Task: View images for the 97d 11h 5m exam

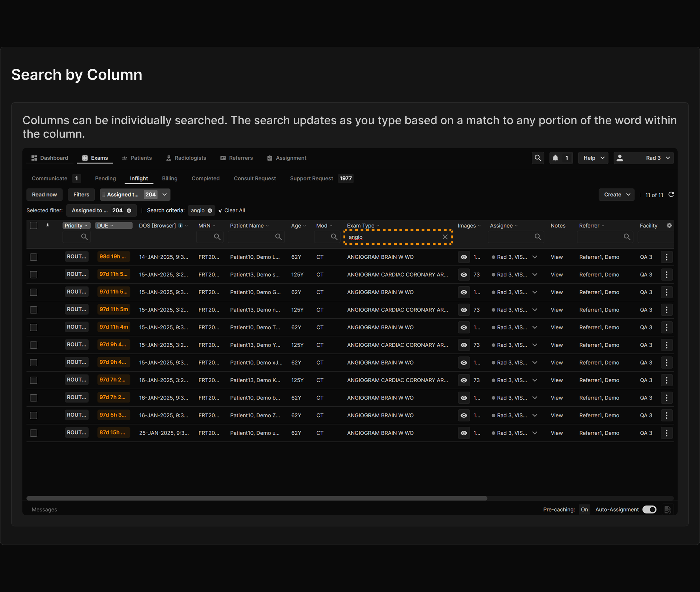Action: pyautogui.click(x=464, y=310)
